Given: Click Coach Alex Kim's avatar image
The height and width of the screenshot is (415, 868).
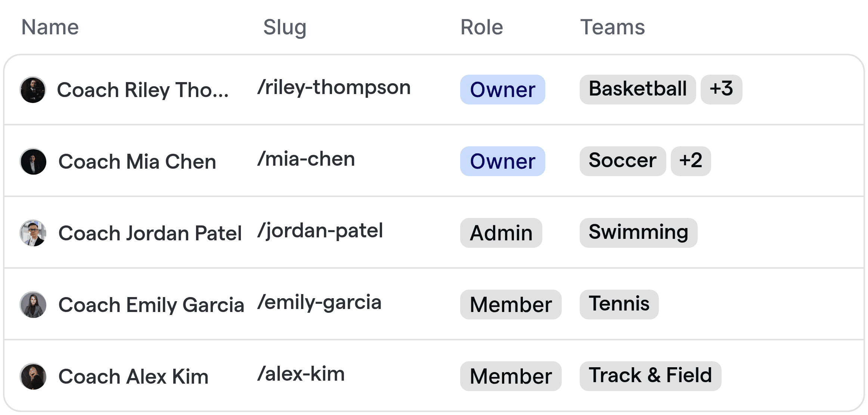Looking at the screenshot, I should tap(33, 376).
